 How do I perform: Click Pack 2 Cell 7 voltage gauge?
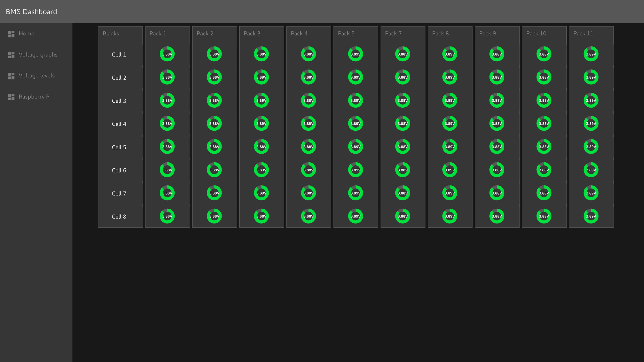[214, 193]
